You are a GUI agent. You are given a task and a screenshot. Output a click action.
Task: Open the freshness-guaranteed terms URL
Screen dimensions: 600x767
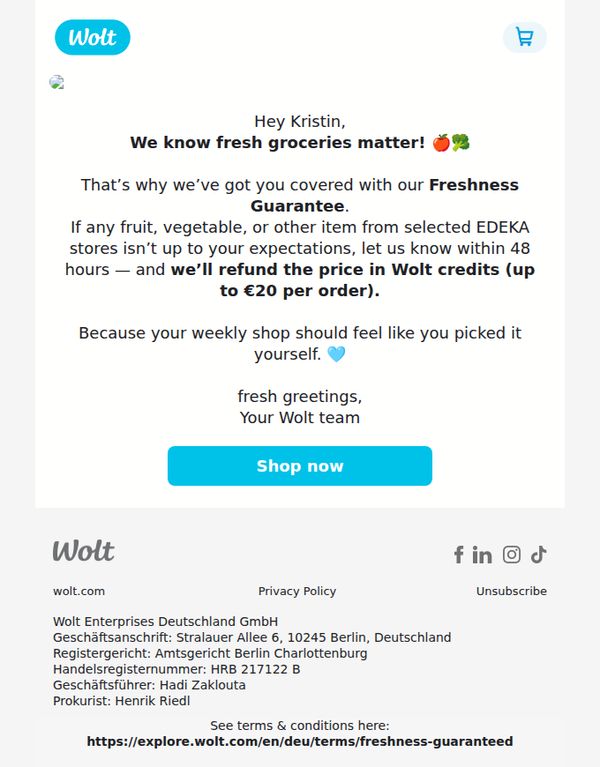coord(300,741)
